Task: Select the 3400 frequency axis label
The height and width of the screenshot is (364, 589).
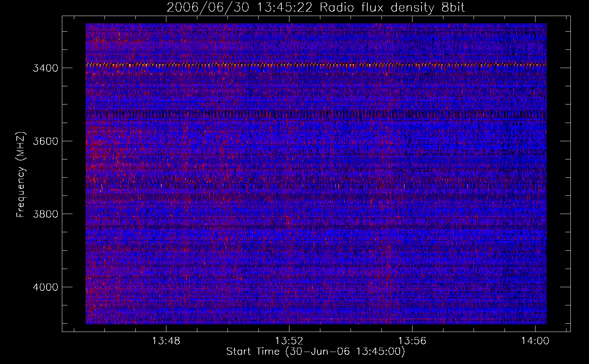Action: (46, 68)
